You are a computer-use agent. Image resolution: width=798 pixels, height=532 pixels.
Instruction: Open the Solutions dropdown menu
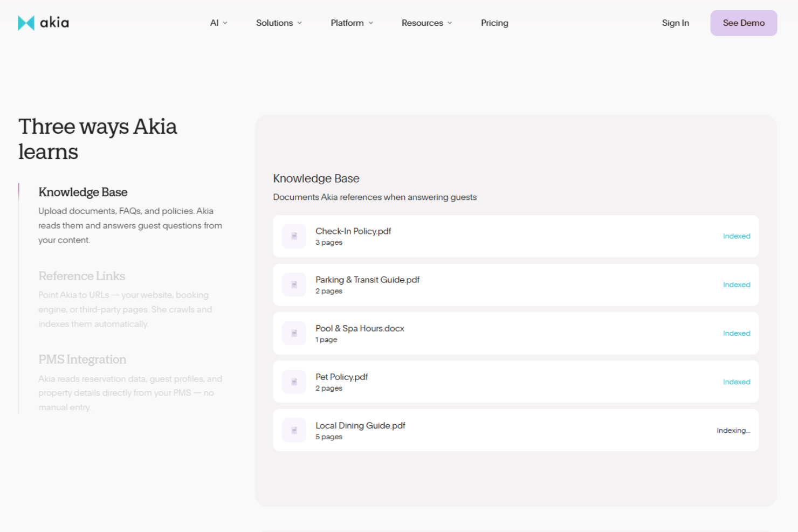pos(278,23)
